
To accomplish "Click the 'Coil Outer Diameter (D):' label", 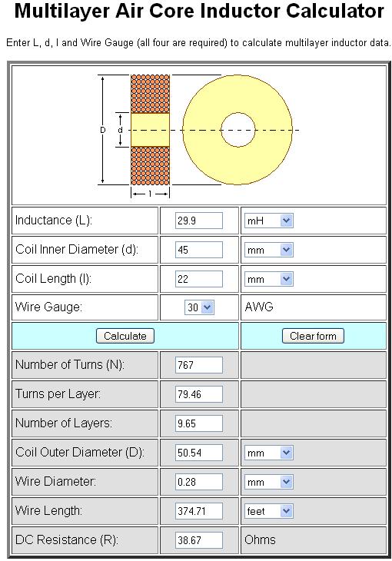I will coord(79,452).
